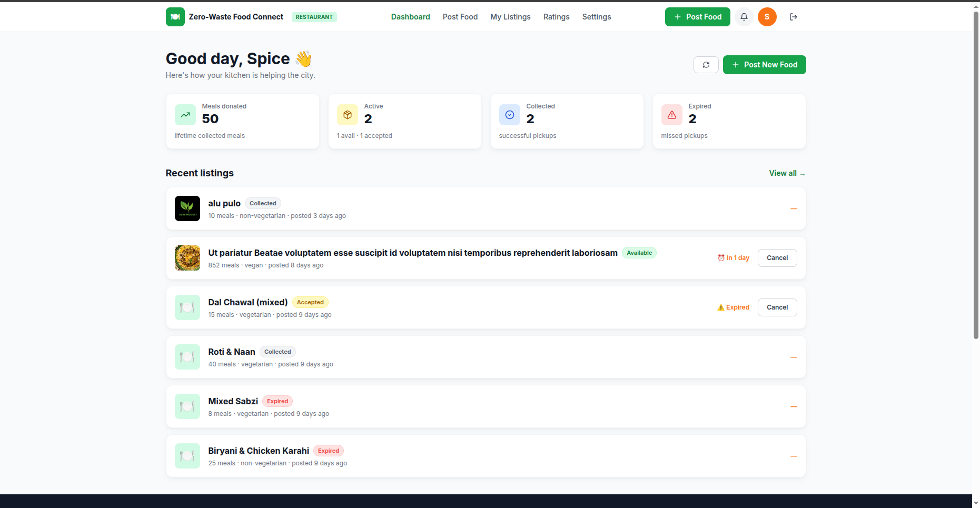Click the green Post Food header button
The width and height of the screenshot is (980, 508).
coord(697,17)
